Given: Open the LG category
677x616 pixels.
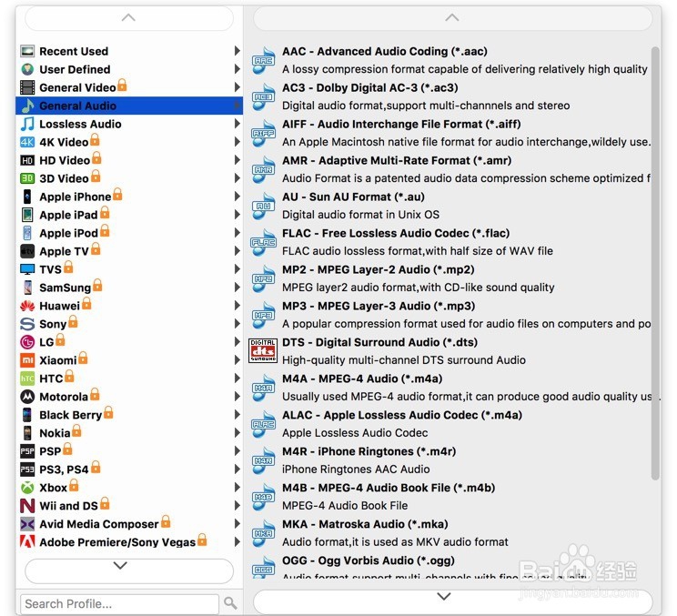Looking at the screenshot, I should (129, 342).
